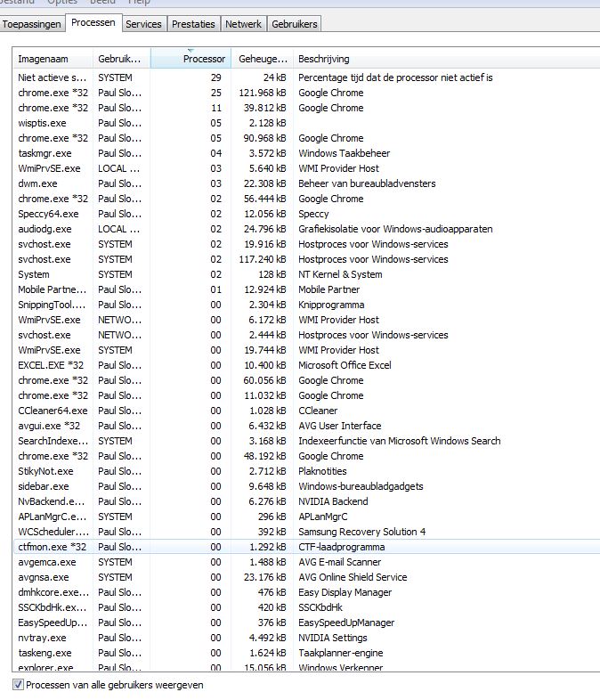The width and height of the screenshot is (600, 700).
Task: Switch to the Toepassingen tab
Action: click(x=32, y=24)
